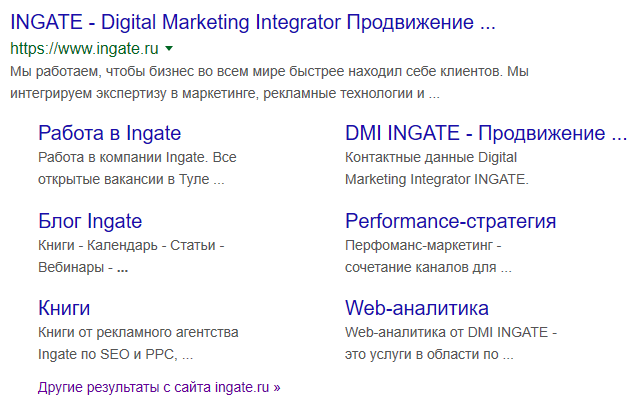Click the text 'открытые вакансии в Туле ...'

click(131, 179)
